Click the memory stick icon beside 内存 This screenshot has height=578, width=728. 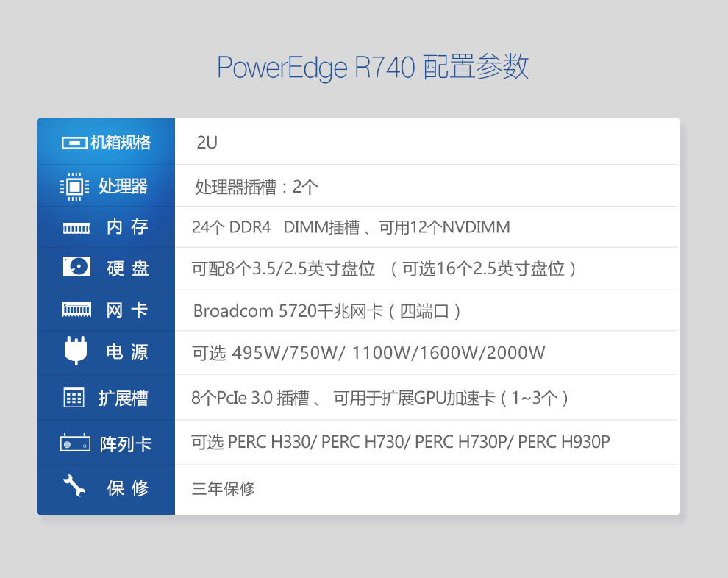76,228
